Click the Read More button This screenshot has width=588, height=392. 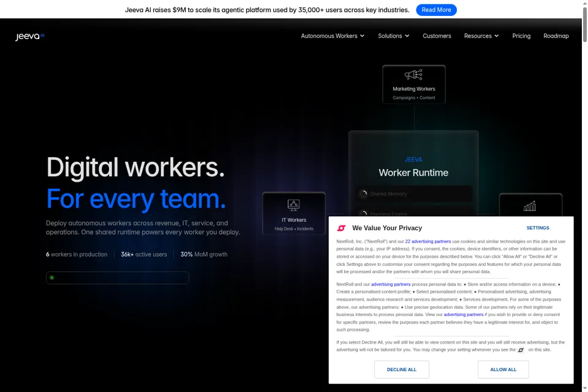[x=436, y=10]
